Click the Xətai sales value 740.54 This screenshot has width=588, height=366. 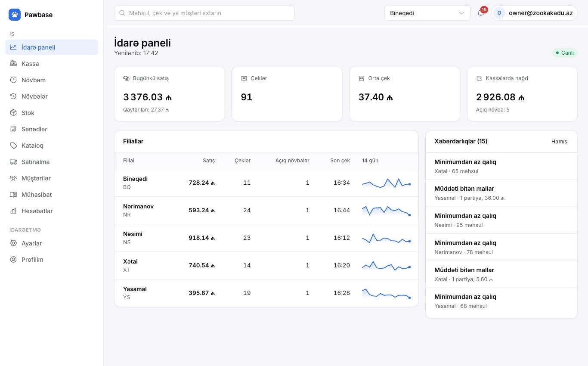[x=201, y=265]
